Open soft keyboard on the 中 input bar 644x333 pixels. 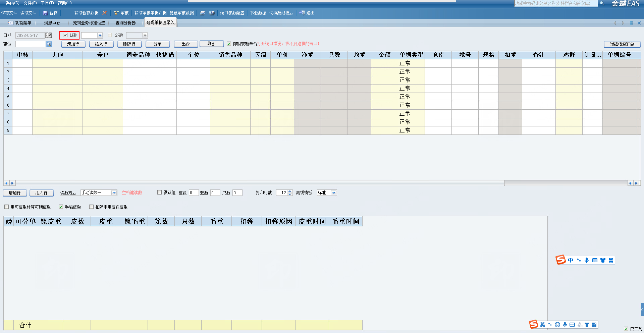point(595,260)
